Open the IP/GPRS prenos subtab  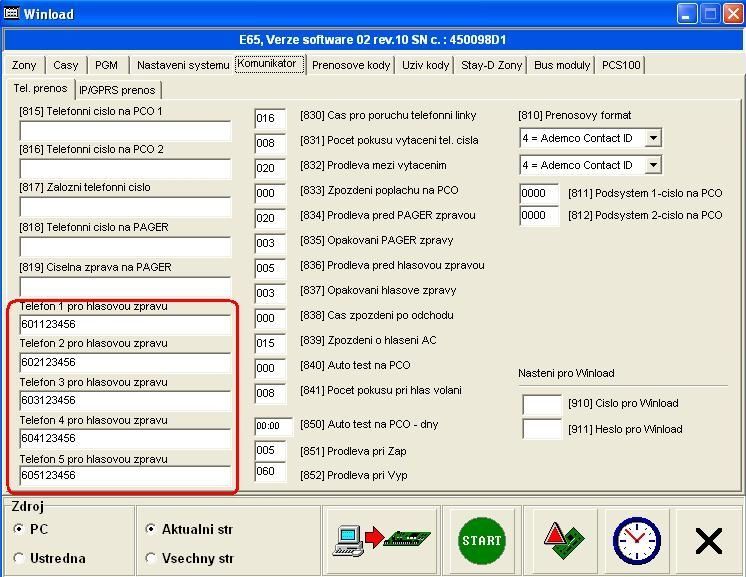point(117,90)
